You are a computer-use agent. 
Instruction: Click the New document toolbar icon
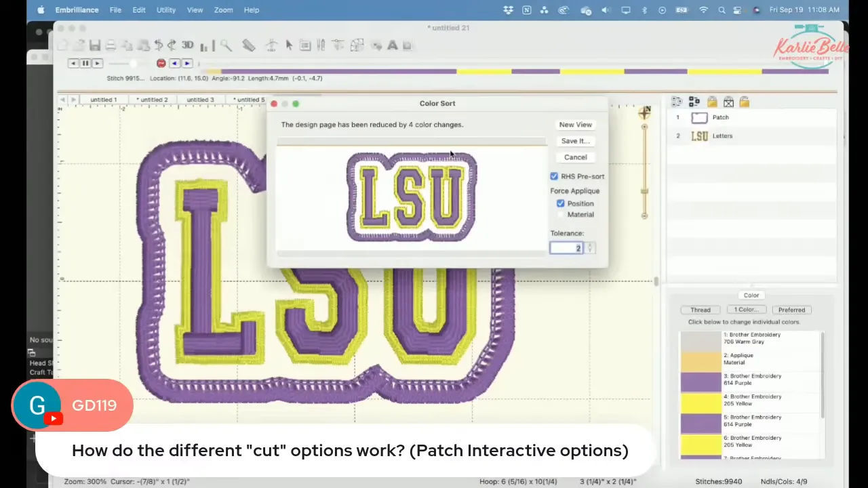(x=62, y=45)
